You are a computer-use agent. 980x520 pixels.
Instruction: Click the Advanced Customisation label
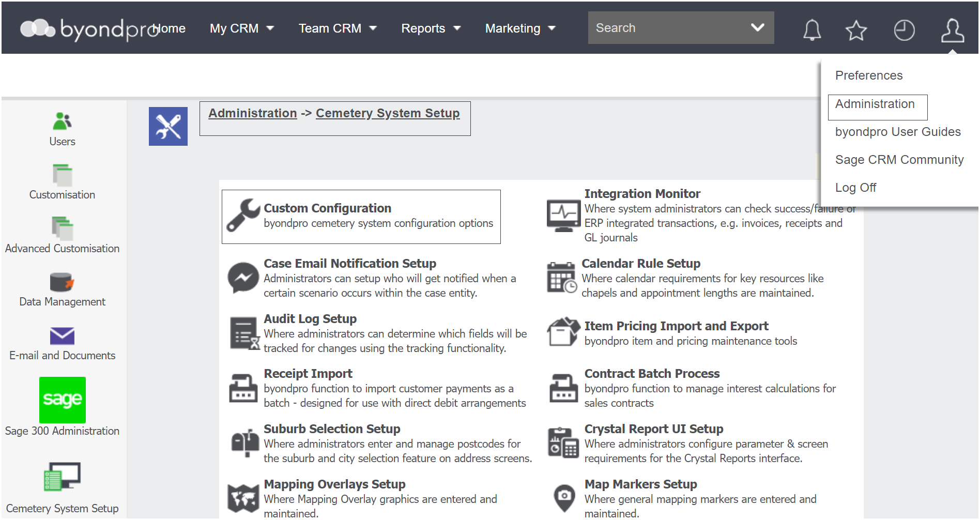(62, 249)
